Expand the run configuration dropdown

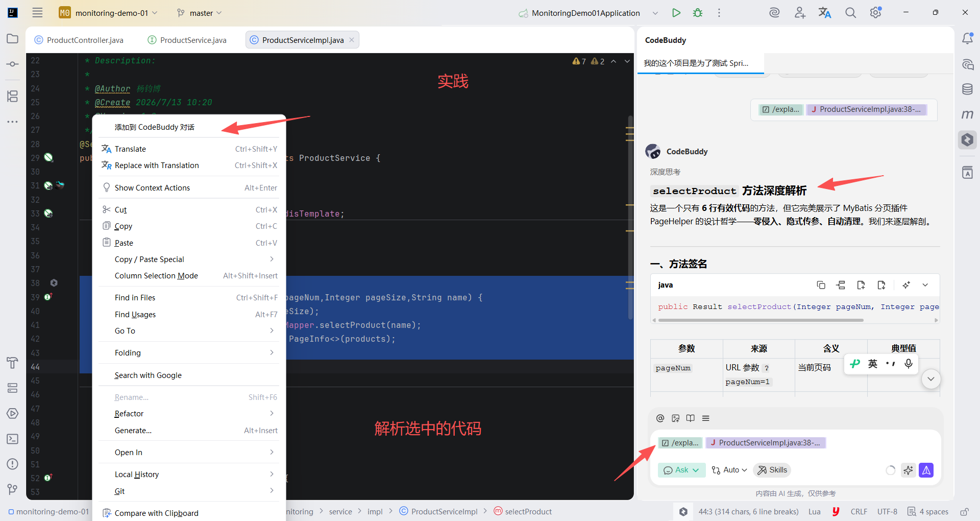pos(655,13)
